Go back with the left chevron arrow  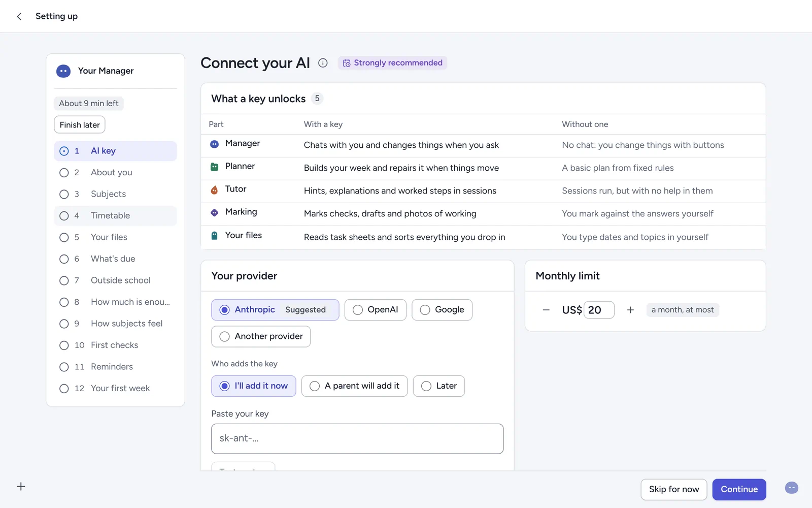19,16
